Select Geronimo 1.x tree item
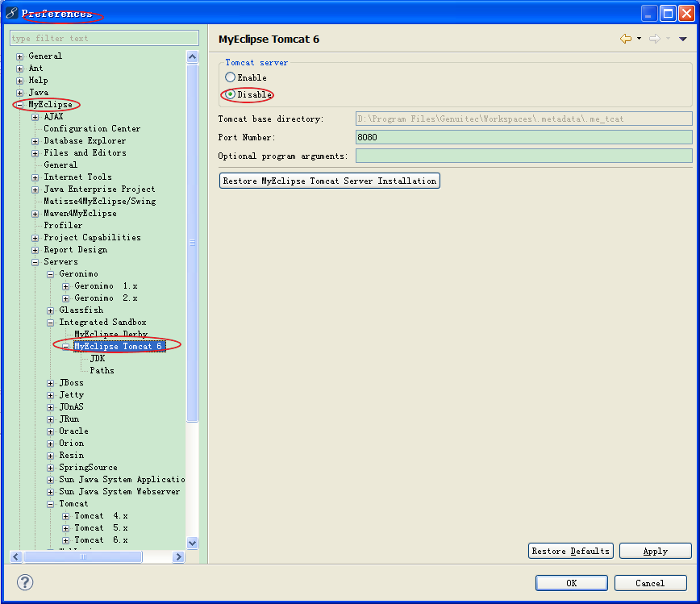 pos(106,285)
